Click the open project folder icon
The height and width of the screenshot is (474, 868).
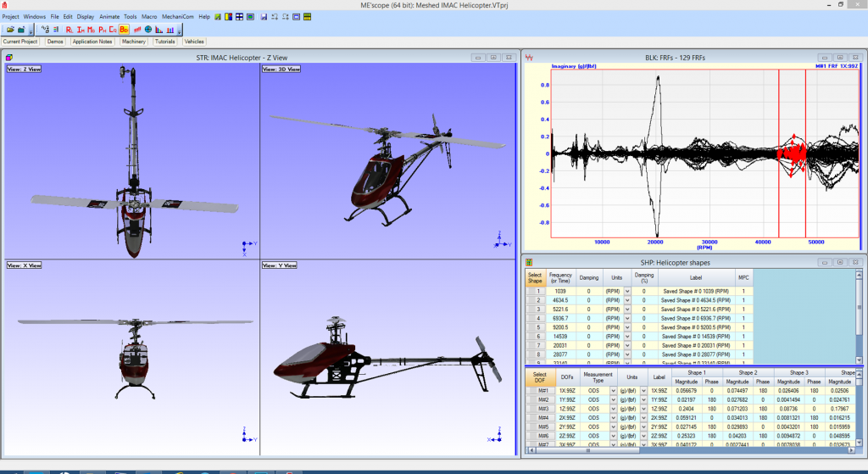coord(9,30)
